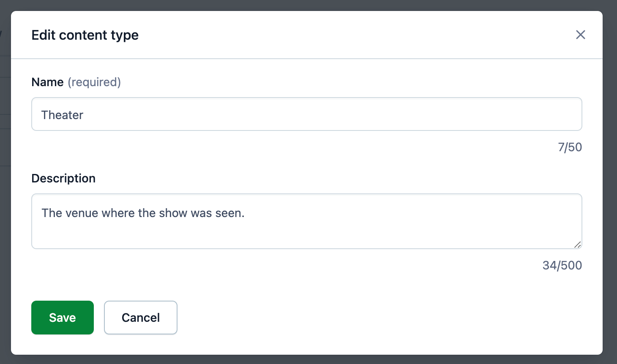
Task: Click the 34/500 character counter
Action: tap(562, 265)
